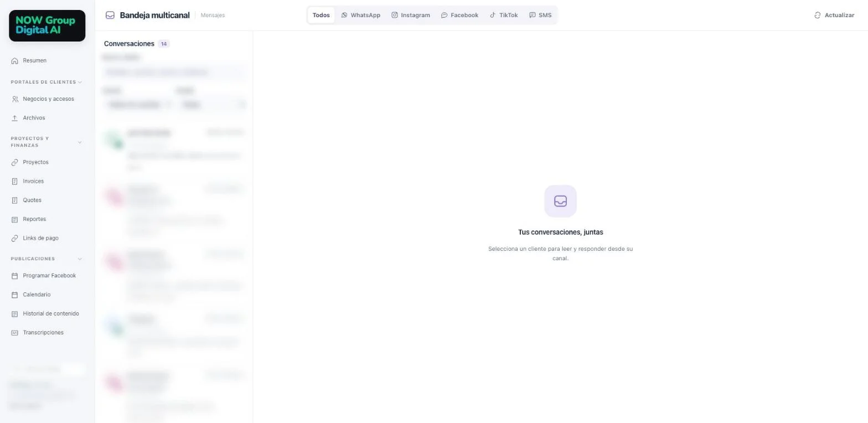Click the empty-state inbox icon
Image resolution: width=868 pixels, height=423 pixels.
pos(560,201)
